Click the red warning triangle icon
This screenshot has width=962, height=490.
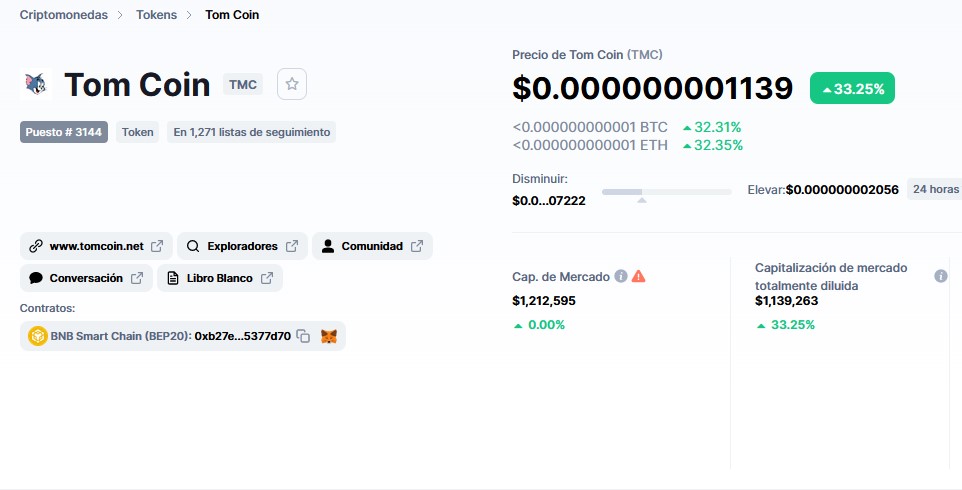coord(639,276)
